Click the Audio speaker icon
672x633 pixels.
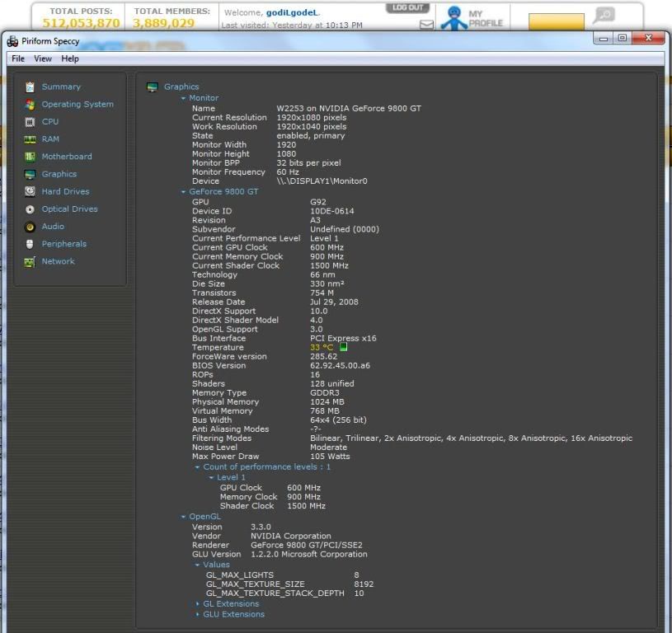tap(30, 227)
